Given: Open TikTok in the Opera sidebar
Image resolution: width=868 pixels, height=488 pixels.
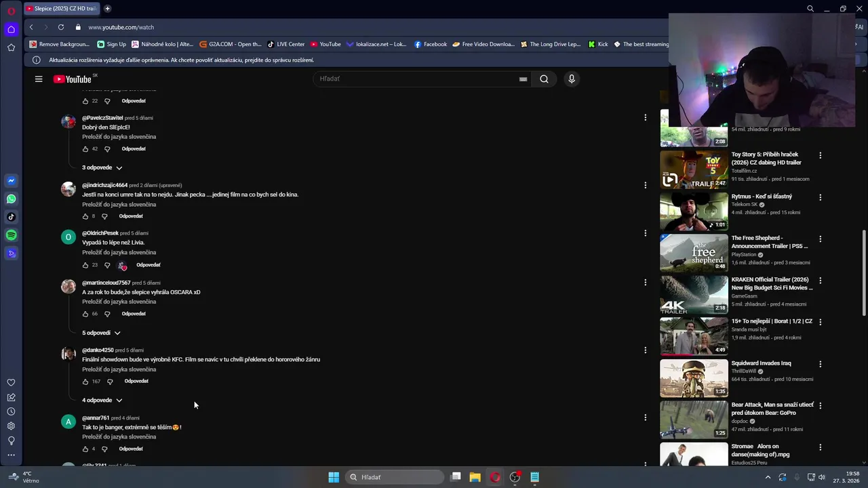Looking at the screenshot, I should pyautogui.click(x=11, y=218).
